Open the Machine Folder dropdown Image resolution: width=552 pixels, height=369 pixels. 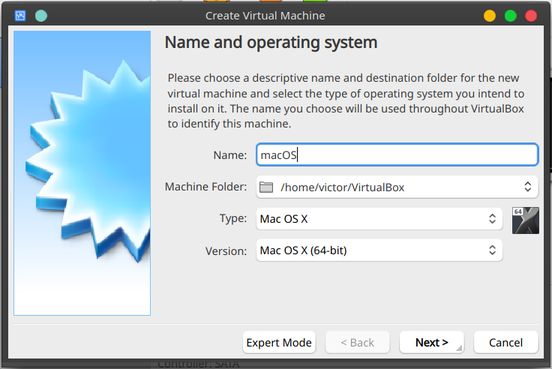click(397, 187)
